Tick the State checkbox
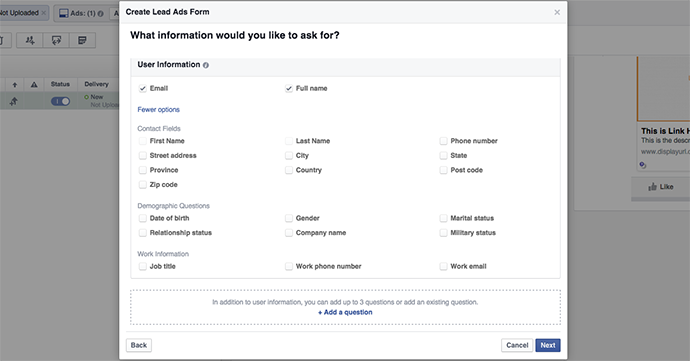 (443, 155)
